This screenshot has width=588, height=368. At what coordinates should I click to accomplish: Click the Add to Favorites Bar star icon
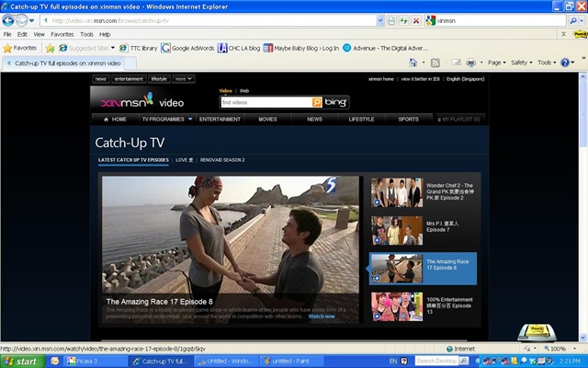[50, 48]
